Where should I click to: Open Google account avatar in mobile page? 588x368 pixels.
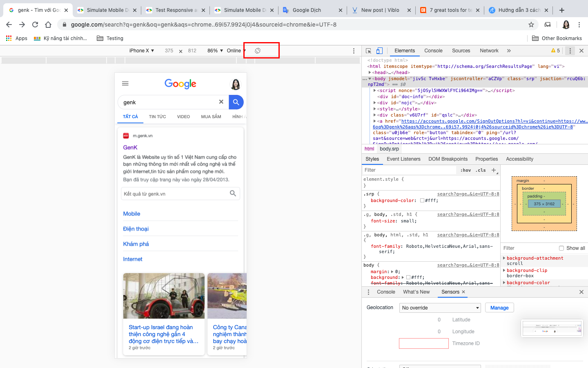pyautogui.click(x=236, y=84)
